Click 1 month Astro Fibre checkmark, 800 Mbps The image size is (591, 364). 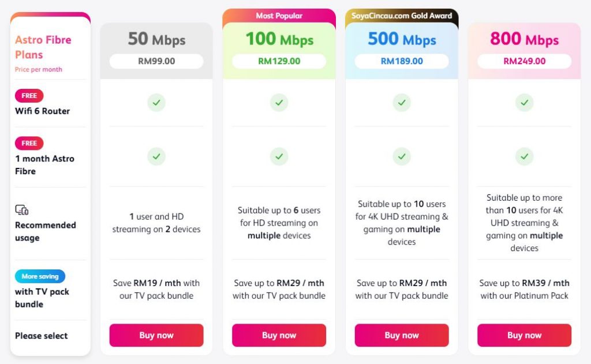pyautogui.click(x=524, y=156)
